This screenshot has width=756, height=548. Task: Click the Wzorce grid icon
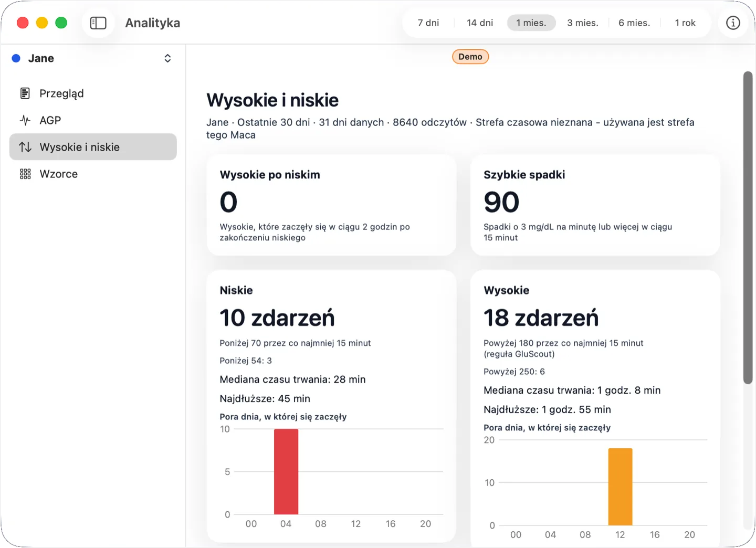[x=25, y=174]
